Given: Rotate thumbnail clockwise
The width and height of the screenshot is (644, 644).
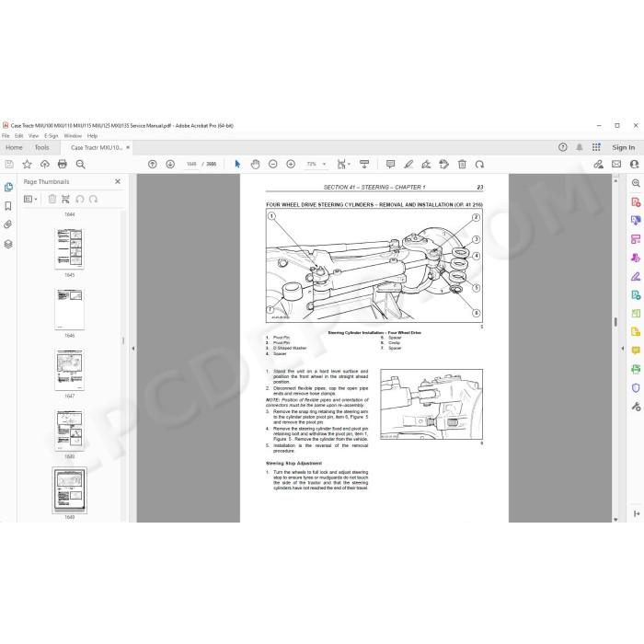Looking at the screenshot, I should click(x=93, y=200).
